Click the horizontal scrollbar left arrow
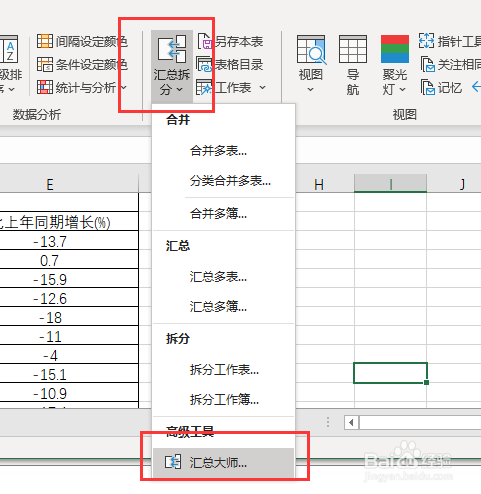 click(x=351, y=423)
